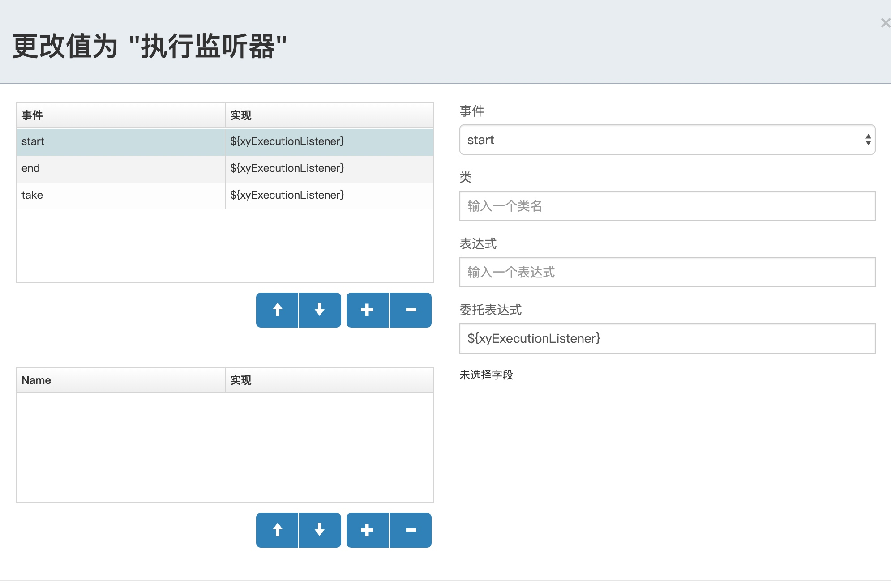
Task: Remove field with lower minus button
Action: tap(411, 530)
